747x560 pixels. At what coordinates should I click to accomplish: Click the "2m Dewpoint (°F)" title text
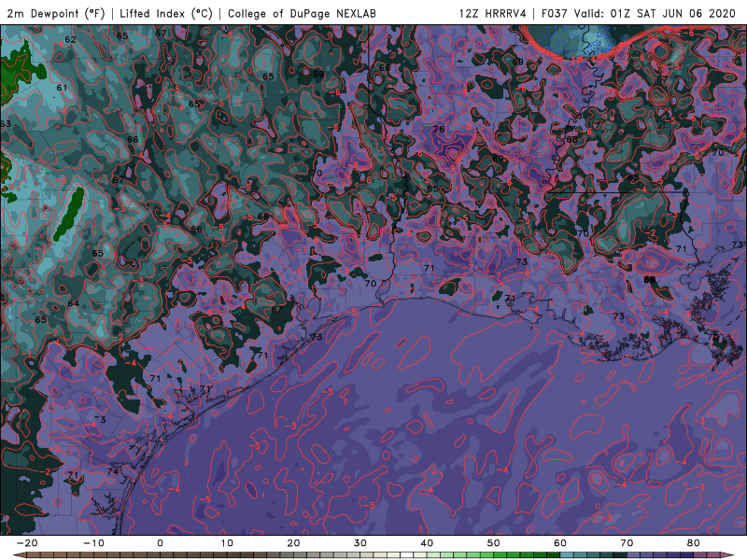(56, 13)
